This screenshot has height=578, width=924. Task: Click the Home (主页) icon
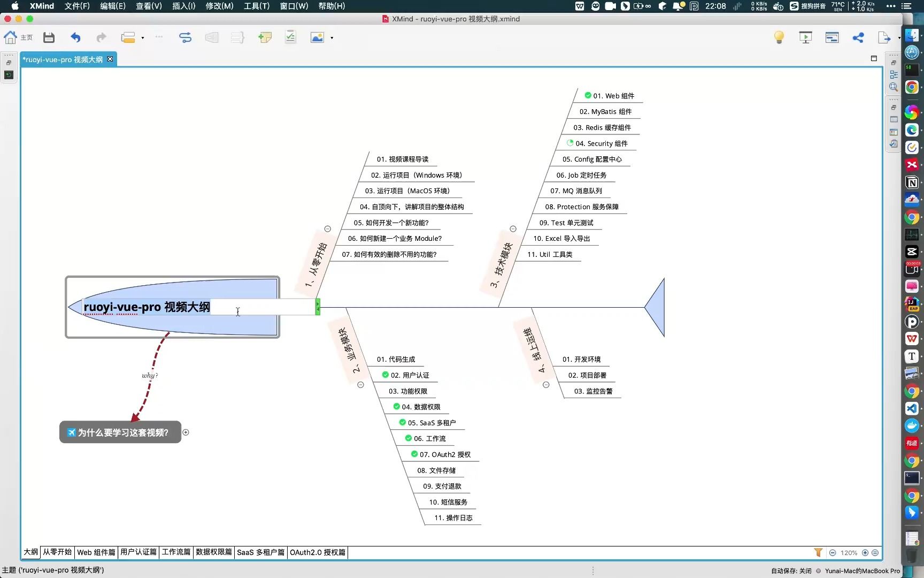11,37
